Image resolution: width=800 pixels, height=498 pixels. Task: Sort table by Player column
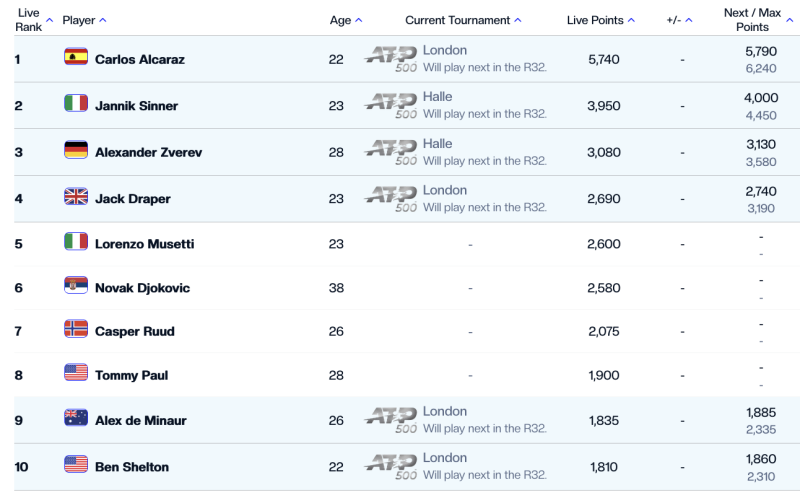[x=84, y=20]
